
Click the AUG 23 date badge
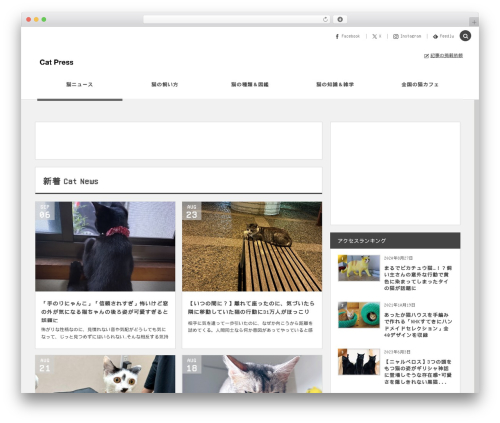(x=192, y=211)
